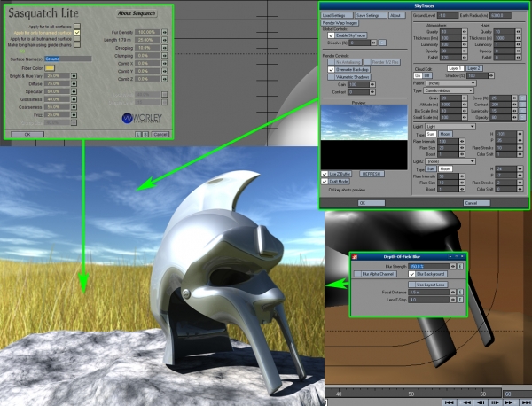532x406 pixels.
Task: Switch to Cloud Edit Layer 2 tab
Action: [x=474, y=68]
